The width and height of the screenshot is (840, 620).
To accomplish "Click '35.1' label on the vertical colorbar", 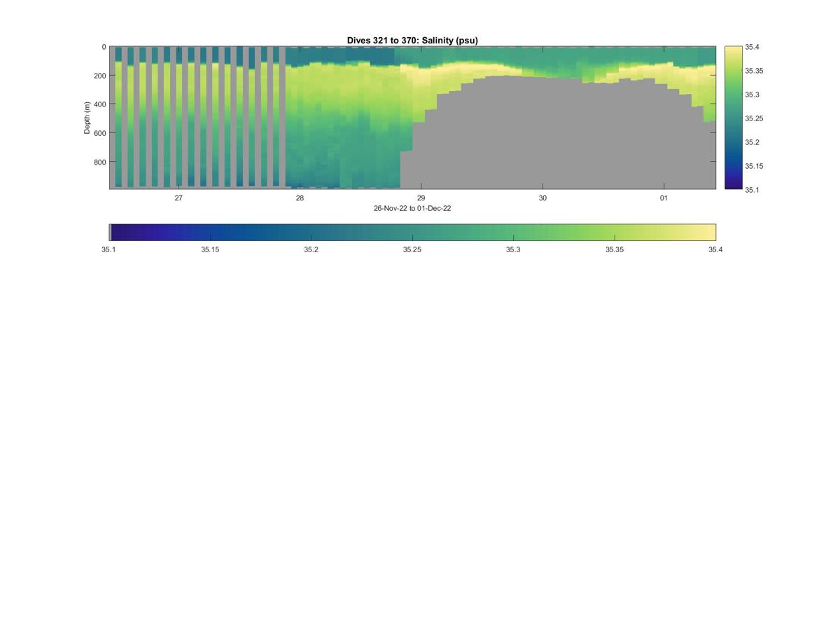I will (x=752, y=190).
